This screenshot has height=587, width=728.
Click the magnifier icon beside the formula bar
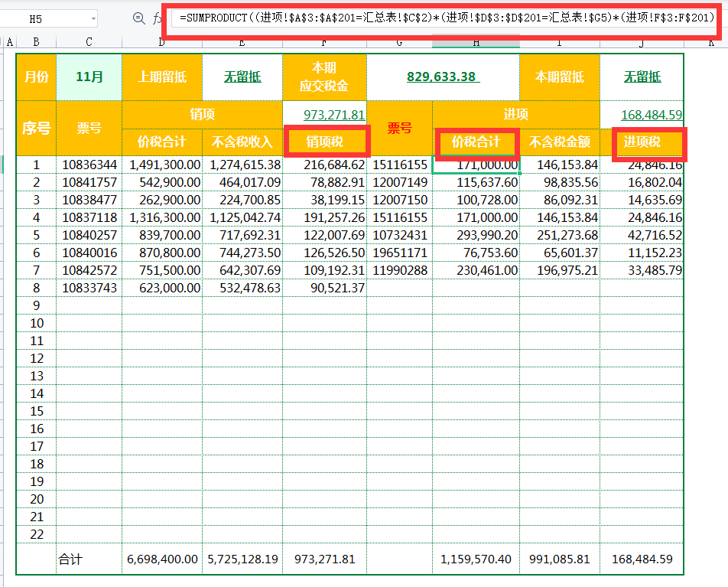pos(138,18)
